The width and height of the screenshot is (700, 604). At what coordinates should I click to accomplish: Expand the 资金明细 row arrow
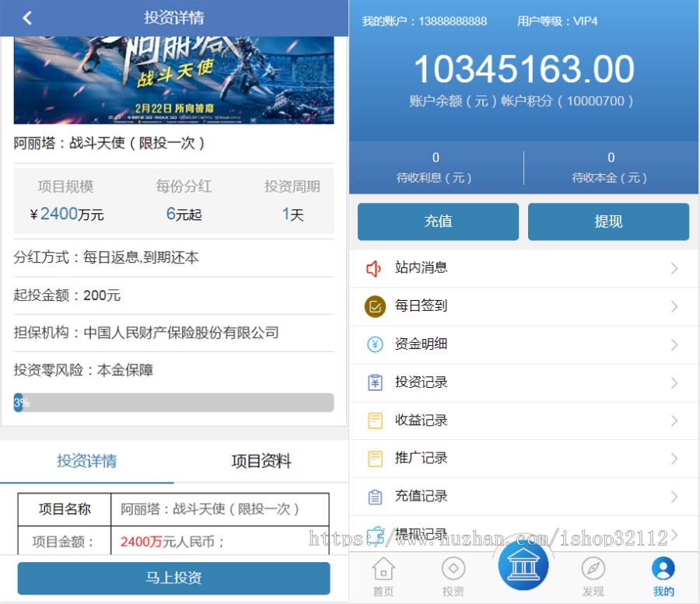[674, 344]
